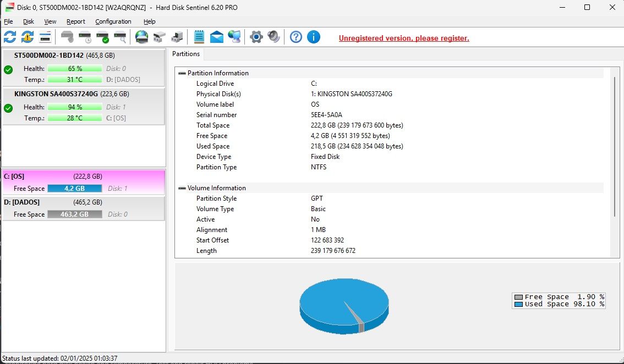Click the 'Device Type' row label
The image size is (624, 364).
click(x=214, y=157)
